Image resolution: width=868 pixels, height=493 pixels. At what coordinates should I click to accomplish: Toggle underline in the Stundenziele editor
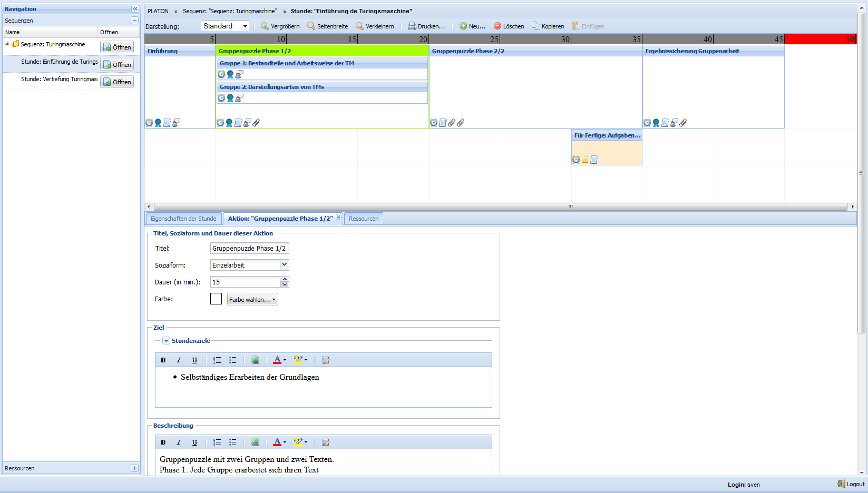tap(194, 360)
